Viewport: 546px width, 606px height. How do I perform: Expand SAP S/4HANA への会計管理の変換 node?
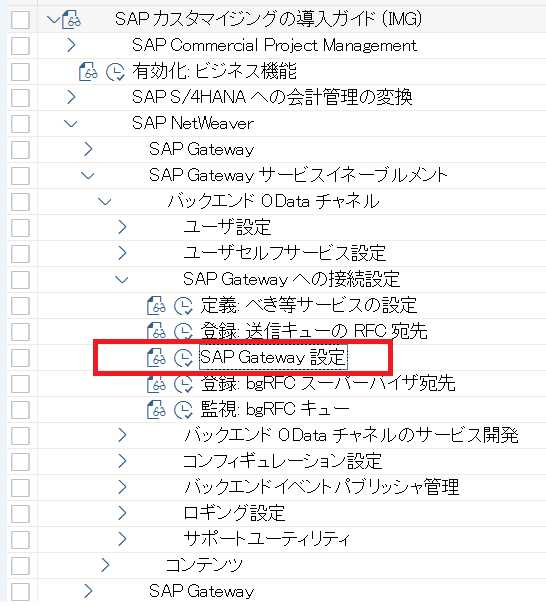pos(71,97)
